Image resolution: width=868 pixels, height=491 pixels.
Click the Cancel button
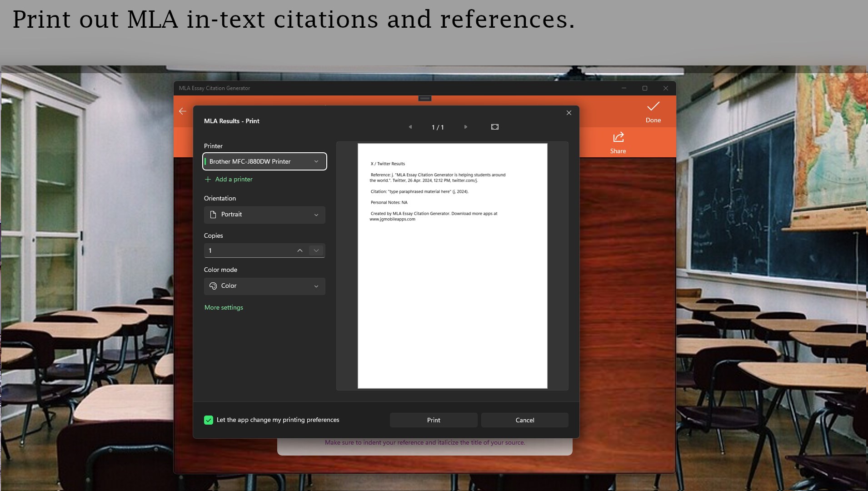pos(525,420)
